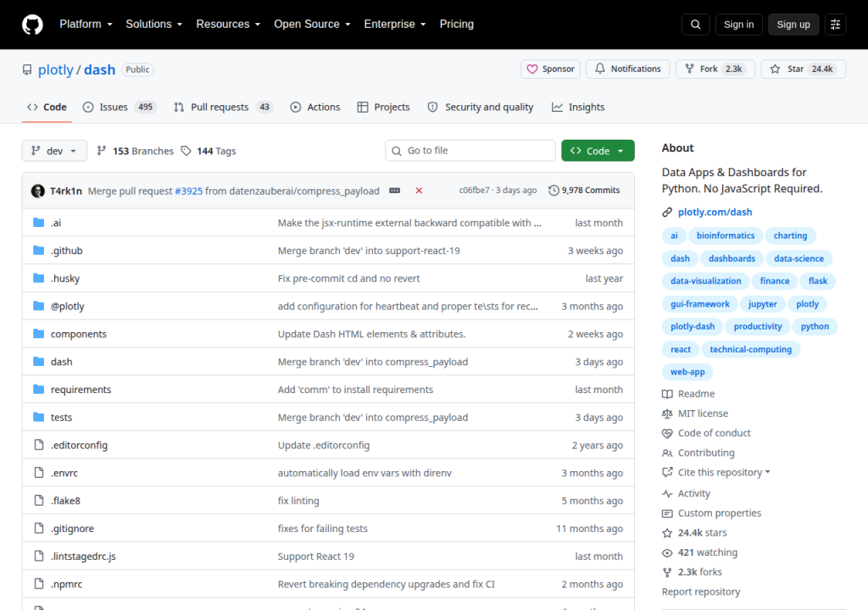This screenshot has width=868, height=610.
Task: Click the branch icon beside 153 Branches
Action: (102, 151)
